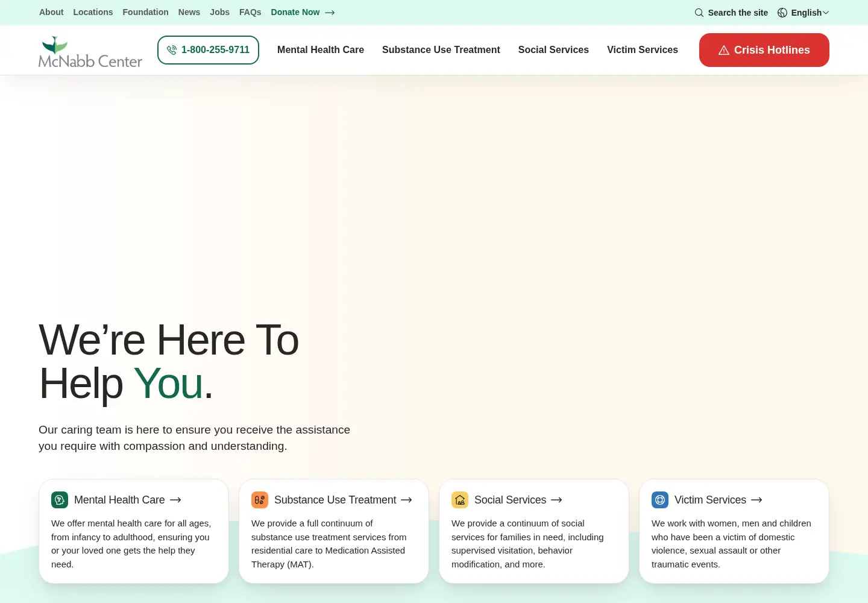Click the "We offer mental health care" description

[131, 544]
